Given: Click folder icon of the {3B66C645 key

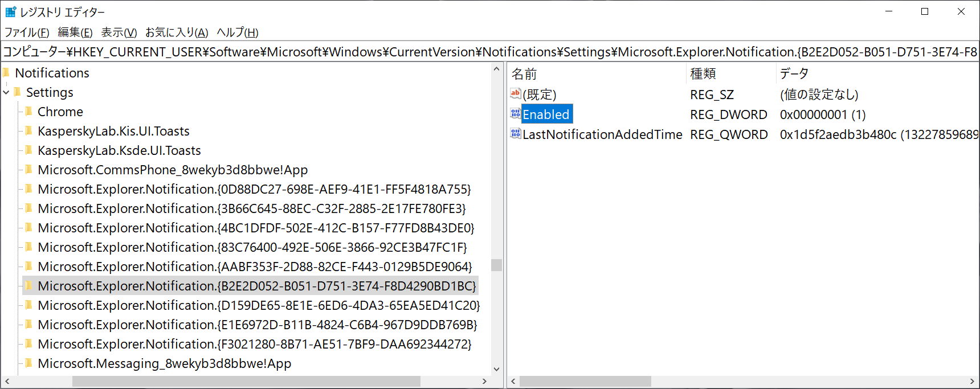Looking at the screenshot, I should (x=28, y=208).
